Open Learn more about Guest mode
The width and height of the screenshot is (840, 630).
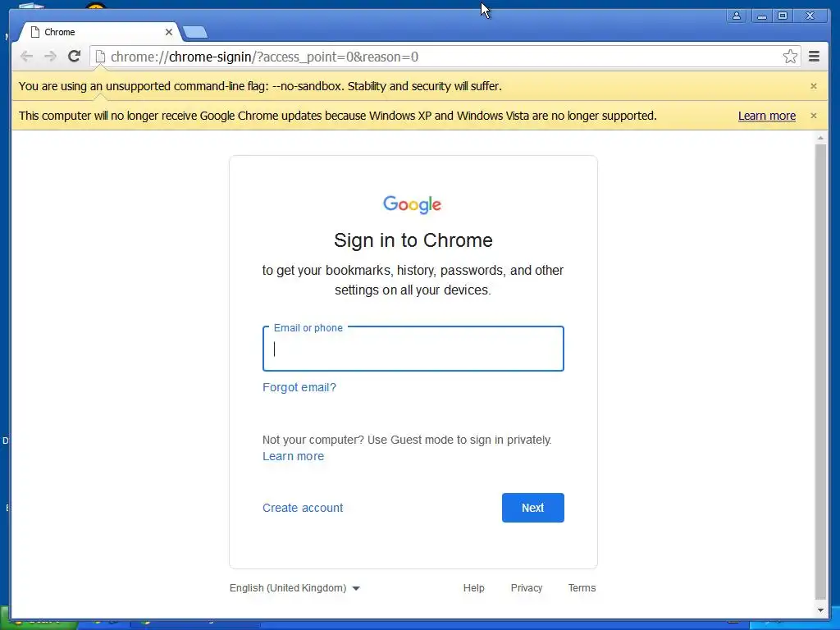pos(293,456)
